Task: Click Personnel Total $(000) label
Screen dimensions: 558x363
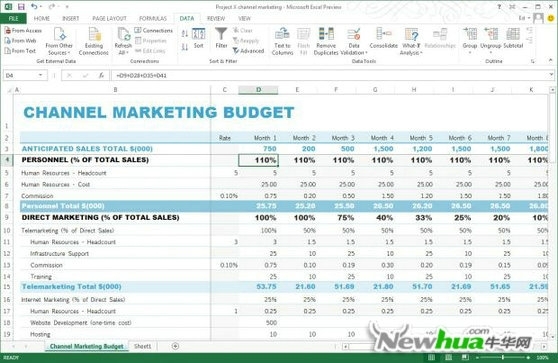Action: 63,206
